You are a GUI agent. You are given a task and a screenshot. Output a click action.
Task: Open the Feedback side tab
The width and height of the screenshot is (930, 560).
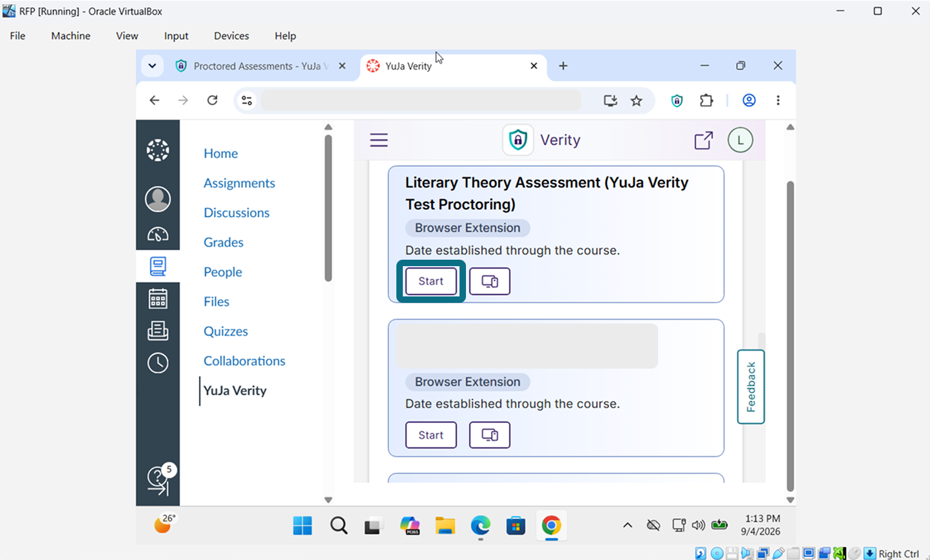pyautogui.click(x=751, y=387)
